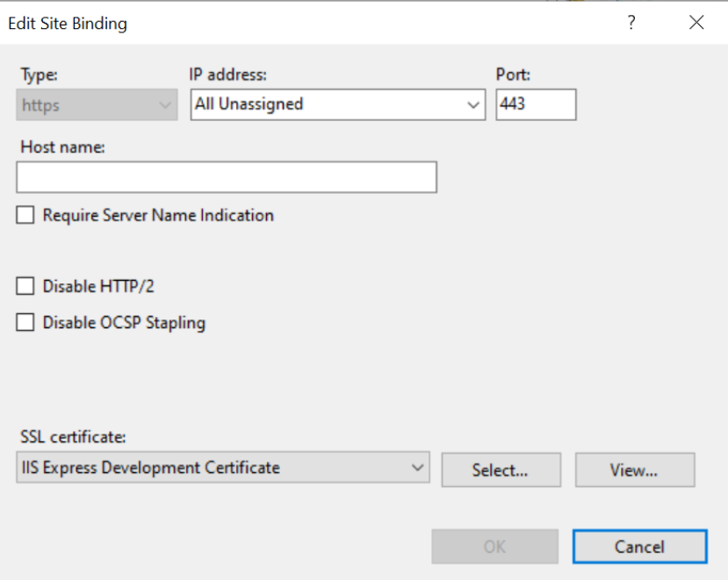
Task: Dismiss the dialog with Cancel
Action: coord(640,547)
